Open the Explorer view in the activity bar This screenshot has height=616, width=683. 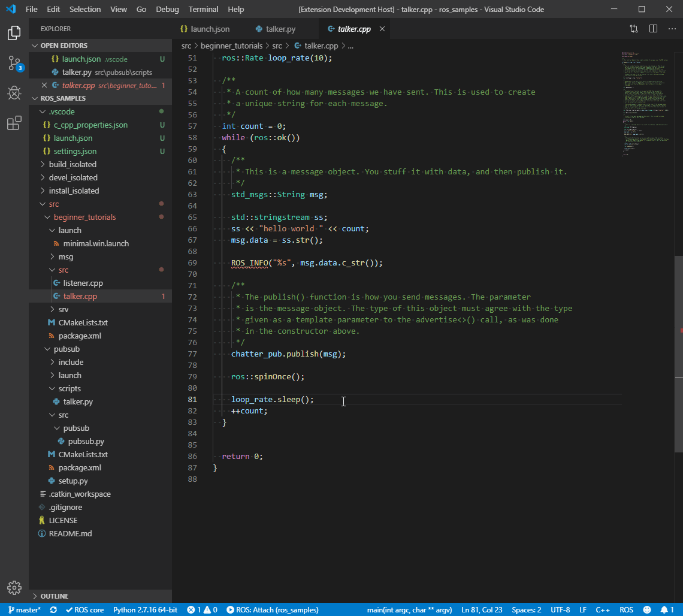coord(14,33)
